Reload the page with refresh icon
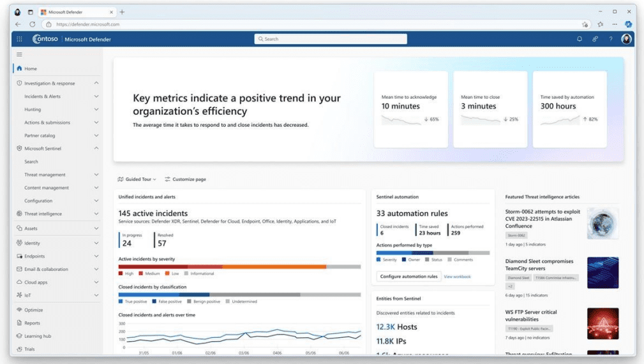 coord(33,24)
